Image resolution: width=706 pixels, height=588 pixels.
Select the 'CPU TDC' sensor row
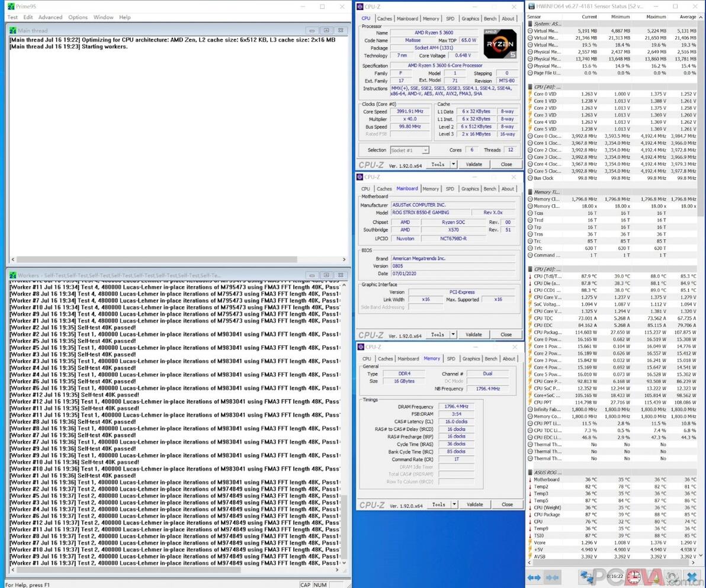[612, 319]
